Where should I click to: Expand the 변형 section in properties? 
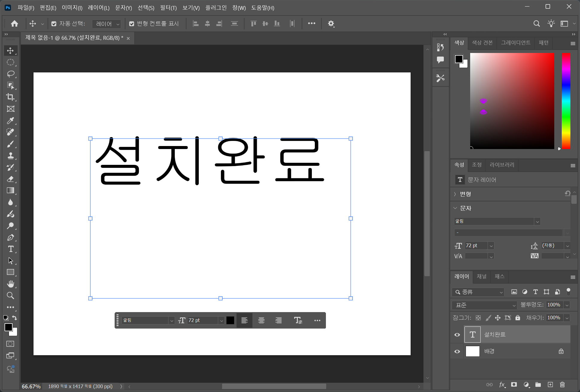(x=455, y=194)
